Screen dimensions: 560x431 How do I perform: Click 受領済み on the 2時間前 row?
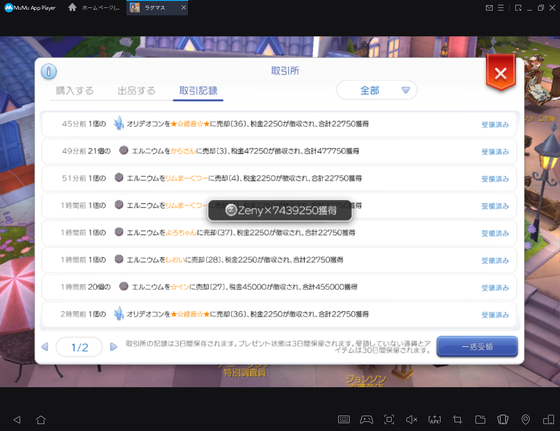click(x=495, y=315)
